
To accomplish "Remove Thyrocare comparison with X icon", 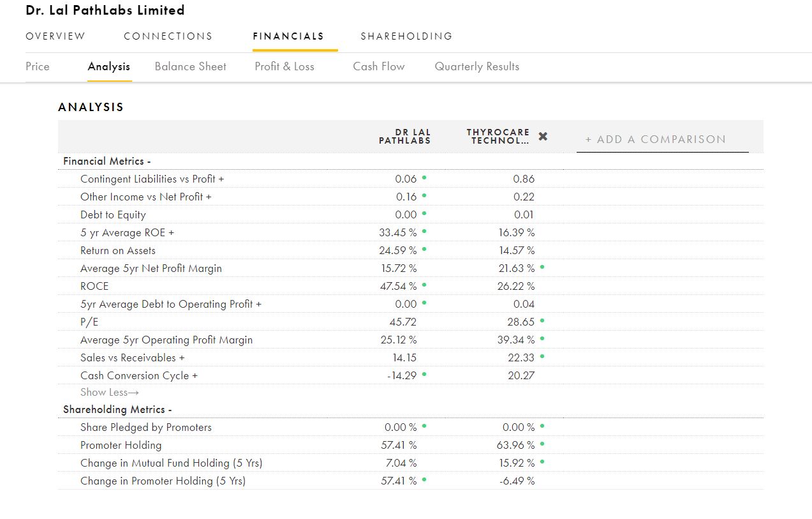I will click(x=543, y=137).
